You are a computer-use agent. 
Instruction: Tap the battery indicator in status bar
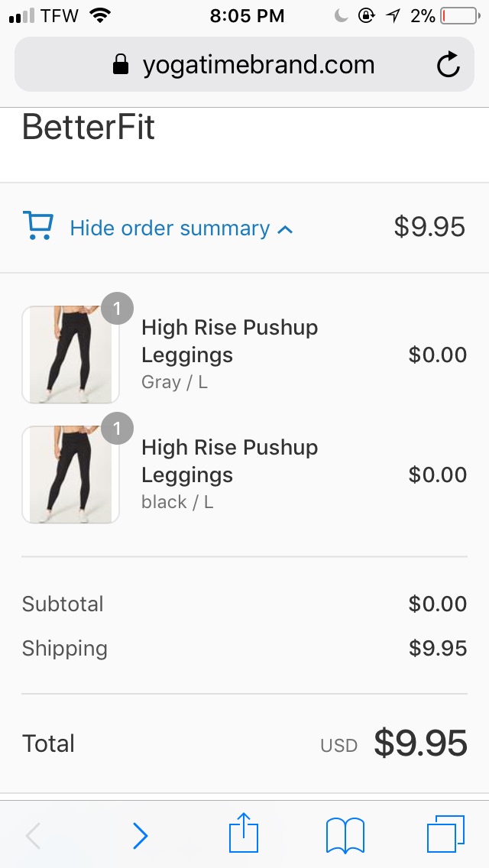[461, 16]
